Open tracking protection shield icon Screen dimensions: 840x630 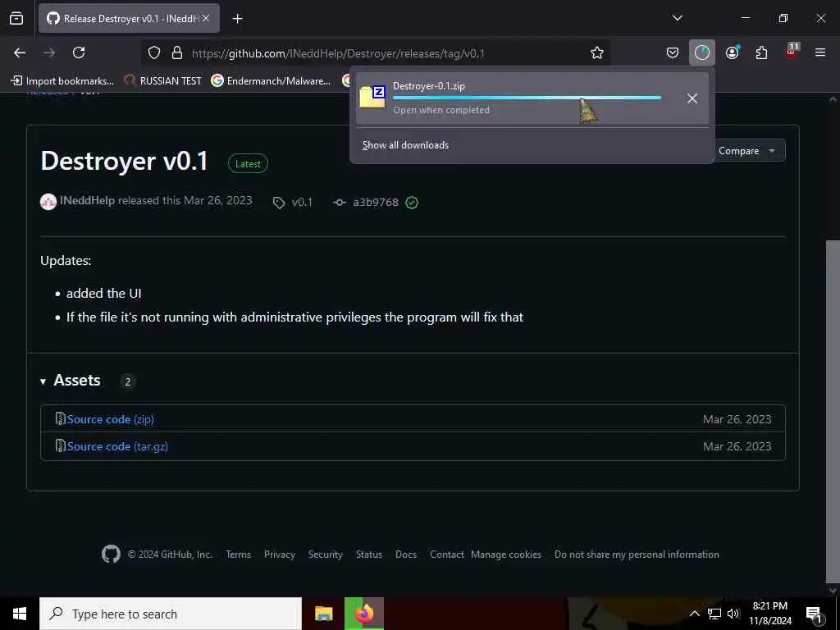click(154, 52)
